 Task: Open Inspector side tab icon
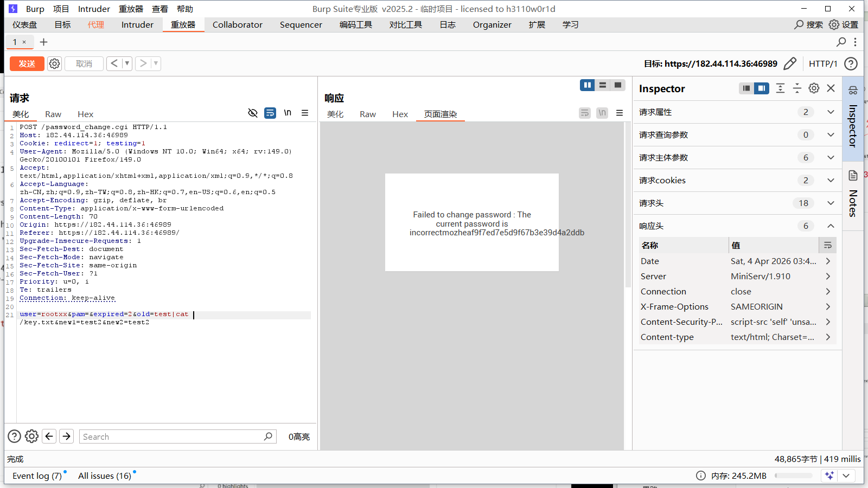(x=853, y=91)
